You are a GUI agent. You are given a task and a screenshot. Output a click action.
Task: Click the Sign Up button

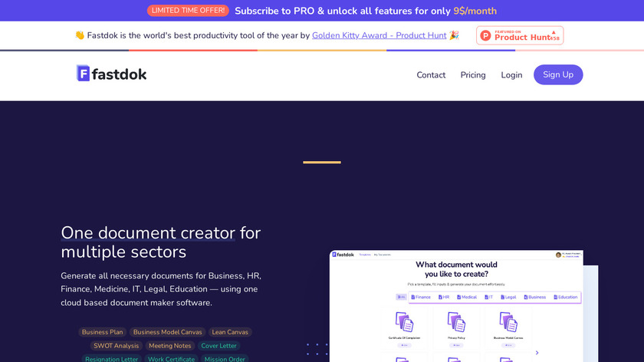558,75
